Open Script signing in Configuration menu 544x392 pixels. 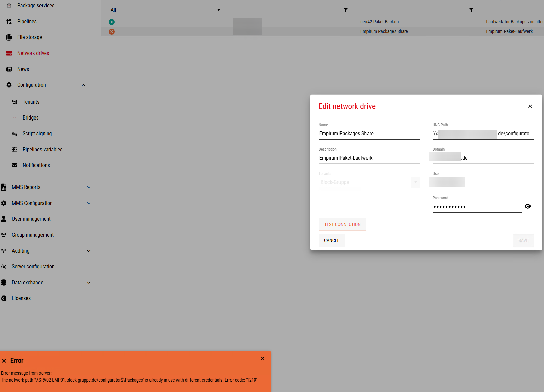(x=37, y=134)
